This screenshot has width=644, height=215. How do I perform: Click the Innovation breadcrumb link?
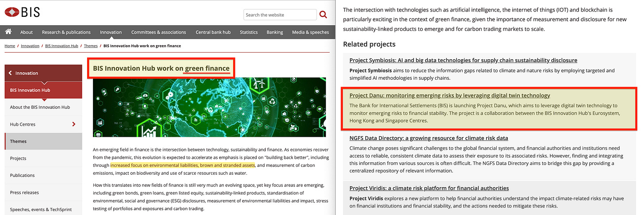pos(30,46)
